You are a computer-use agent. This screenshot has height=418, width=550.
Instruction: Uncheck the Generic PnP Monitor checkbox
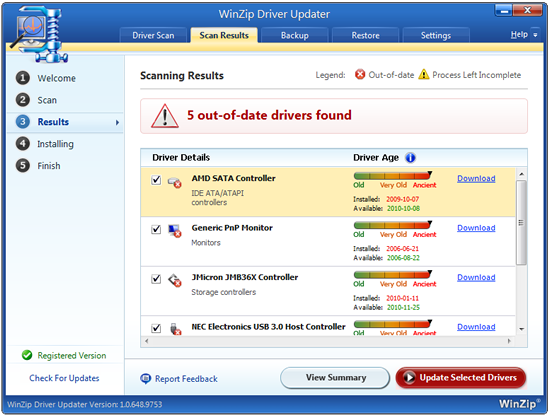[x=156, y=229]
